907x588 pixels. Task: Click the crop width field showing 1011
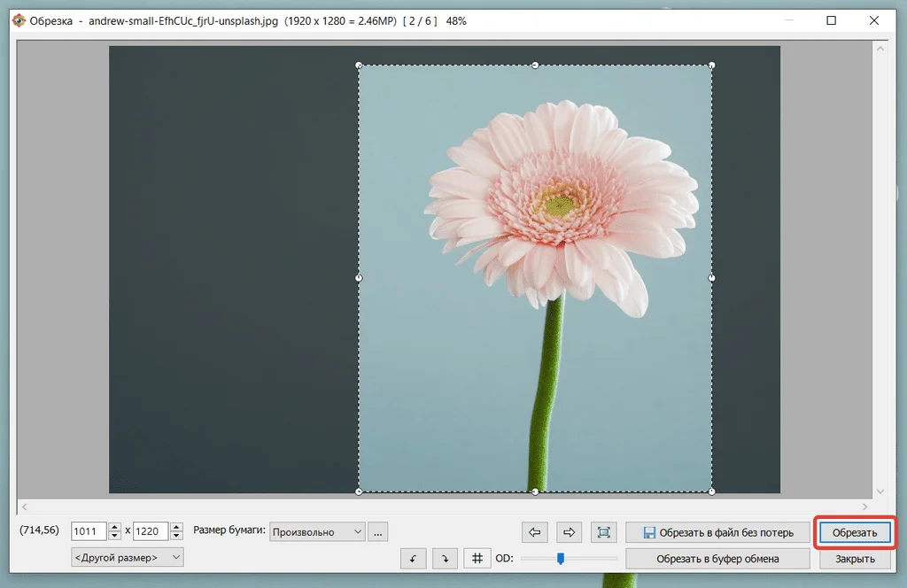point(89,532)
